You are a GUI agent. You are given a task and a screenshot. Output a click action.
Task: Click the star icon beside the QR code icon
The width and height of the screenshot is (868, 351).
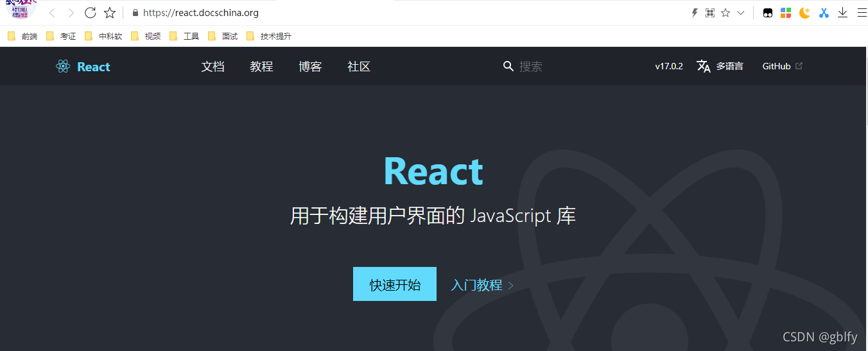[x=725, y=13]
